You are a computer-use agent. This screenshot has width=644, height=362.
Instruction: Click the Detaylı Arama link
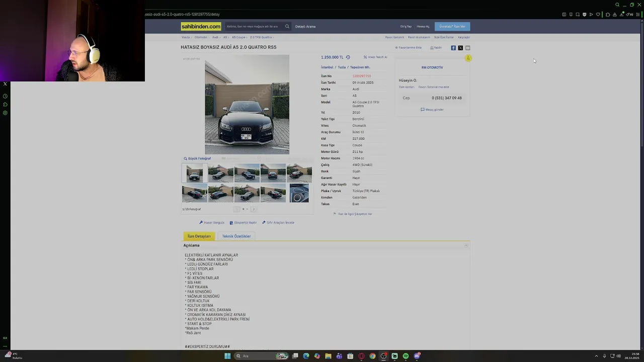click(305, 26)
